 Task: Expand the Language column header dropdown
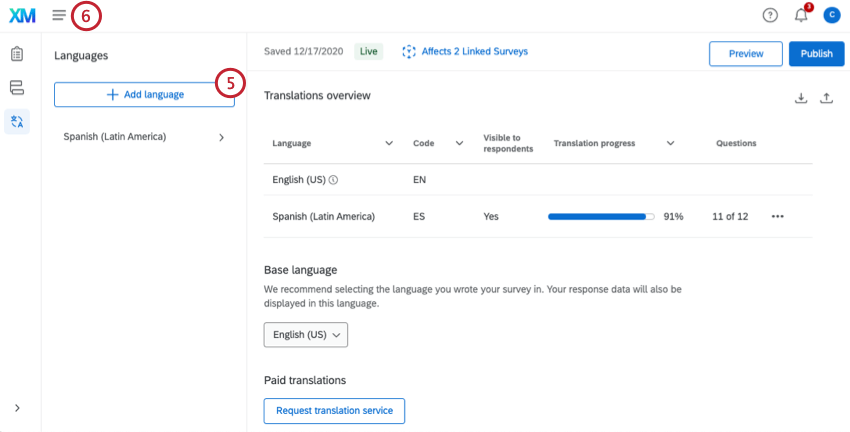coord(389,144)
